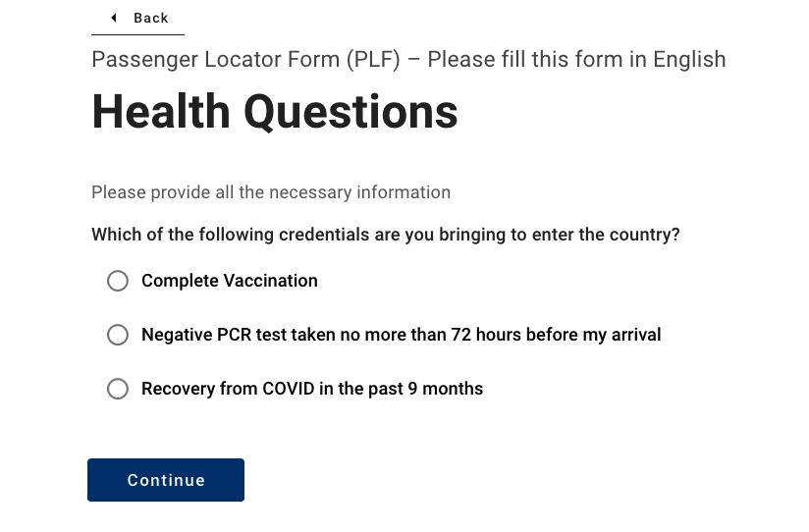Click the Complete Vaccination label text
This screenshot has width=809, height=532.
tap(229, 281)
